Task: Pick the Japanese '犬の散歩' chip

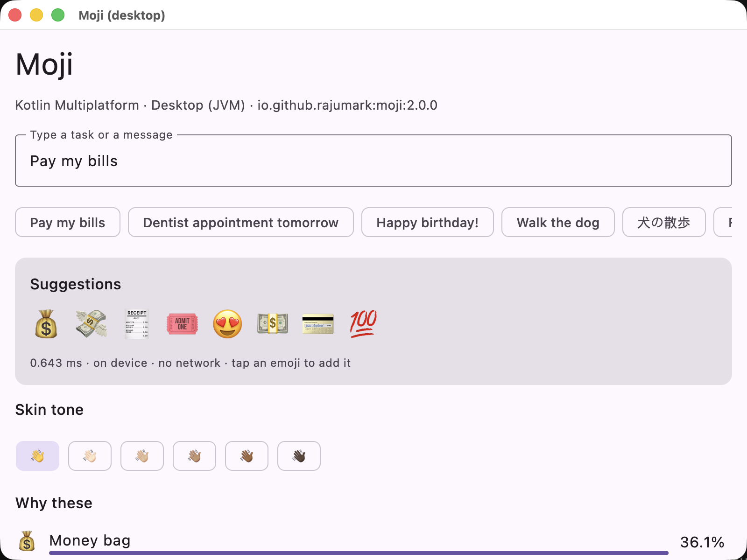Action: [664, 222]
